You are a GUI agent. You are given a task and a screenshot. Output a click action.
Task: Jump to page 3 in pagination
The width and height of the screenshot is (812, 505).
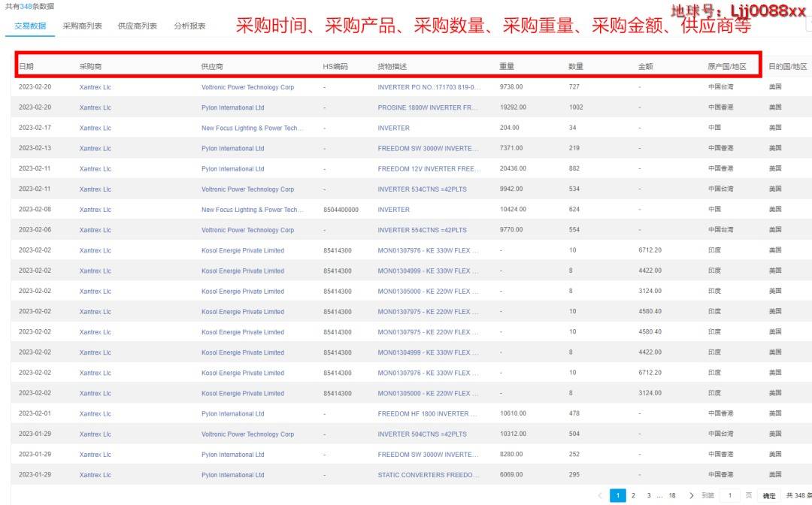[649, 496]
